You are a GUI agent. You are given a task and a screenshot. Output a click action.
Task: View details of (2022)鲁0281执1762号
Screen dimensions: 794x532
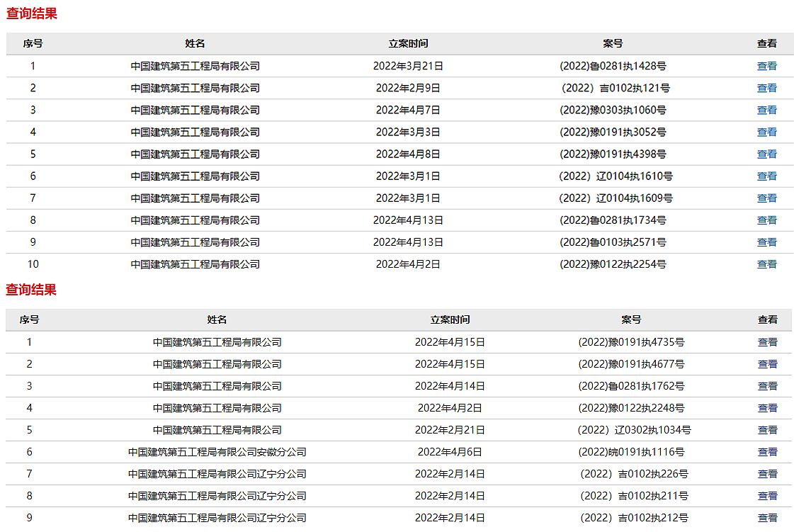pos(767,386)
